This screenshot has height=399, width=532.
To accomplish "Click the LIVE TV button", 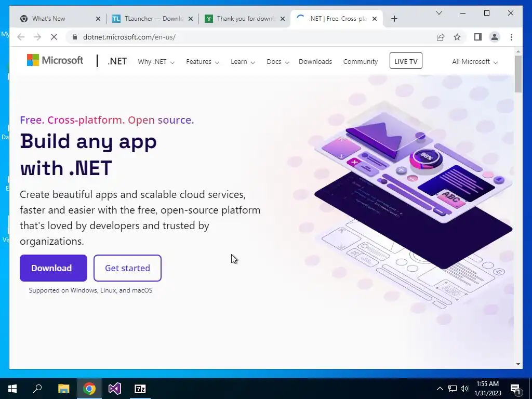I will pos(406,61).
